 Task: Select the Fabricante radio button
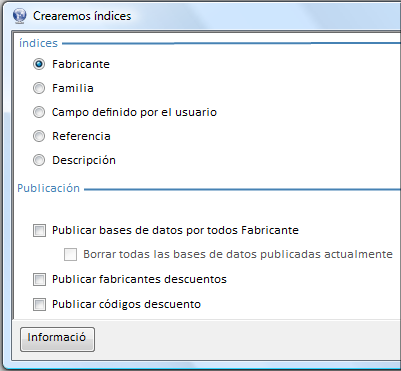click(x=39, y=64)
